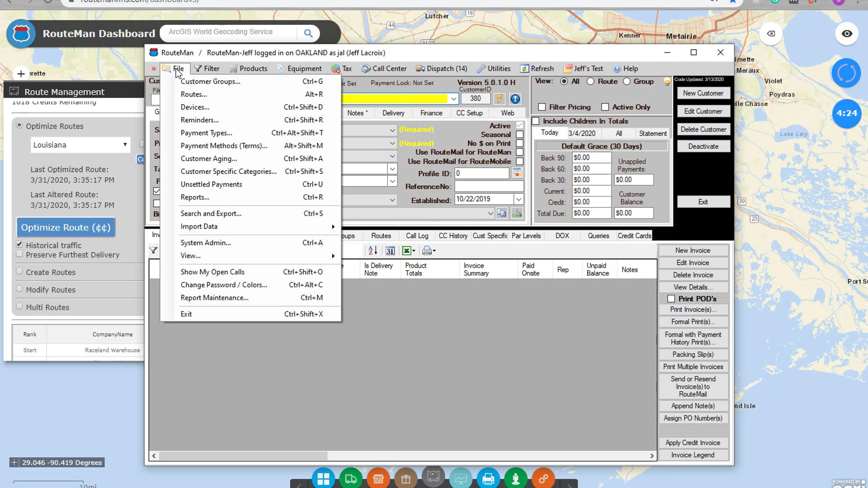Viewport: 868px width, 488px height.
Task: Expand the Import Data submenu
Action: 251,226
